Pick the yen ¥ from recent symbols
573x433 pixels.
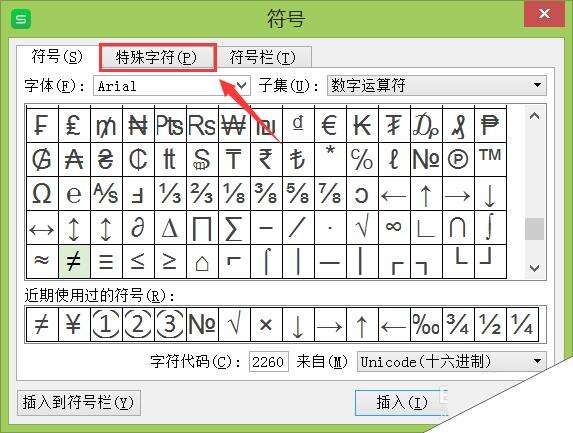tap(74, 324)
